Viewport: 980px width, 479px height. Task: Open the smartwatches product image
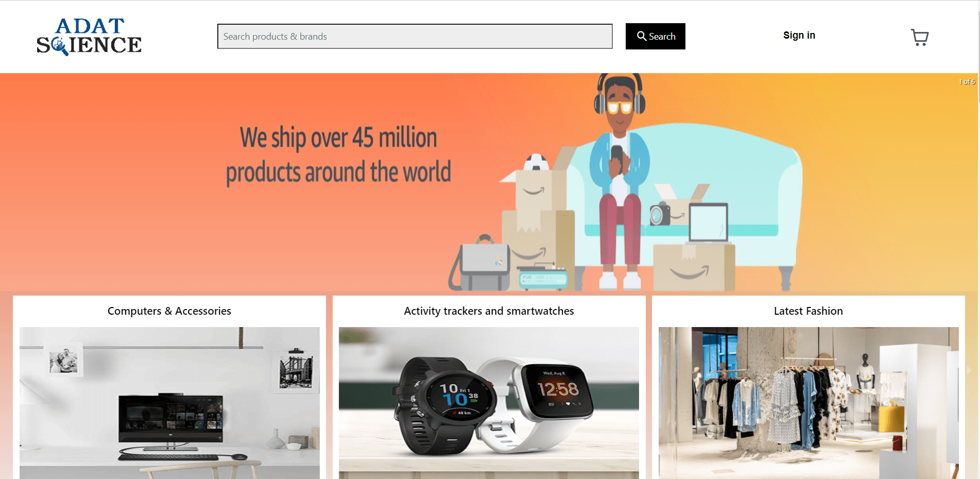point(489,403)
